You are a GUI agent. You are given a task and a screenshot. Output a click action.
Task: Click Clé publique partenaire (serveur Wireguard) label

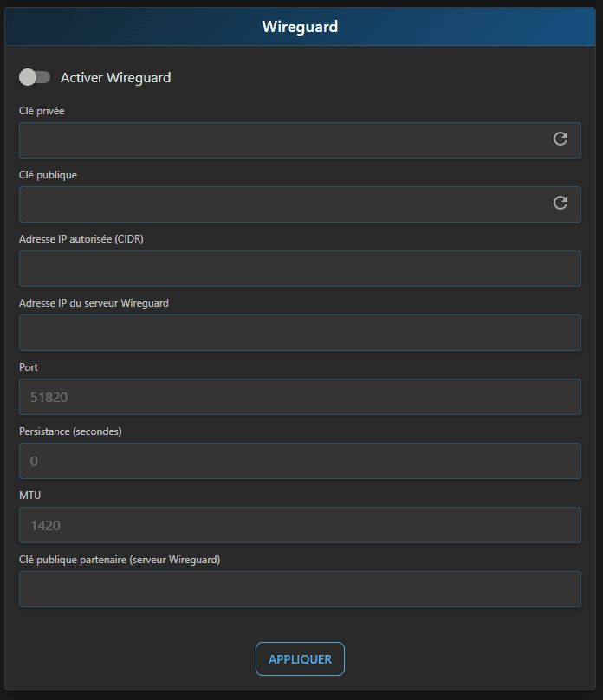pos(120,560)
